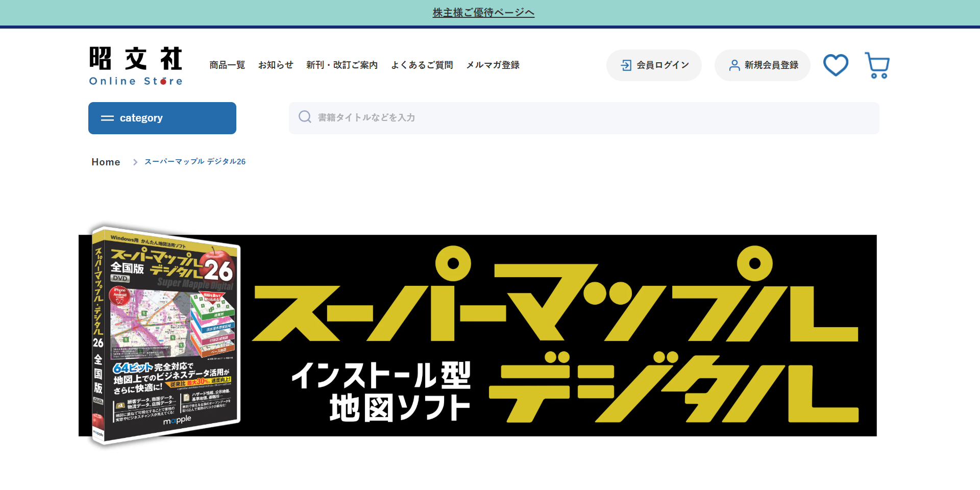The width and height of the screenshot is (980, 490).
Task: Click the hamburger icon on the category button
Action: pos(108,118)
